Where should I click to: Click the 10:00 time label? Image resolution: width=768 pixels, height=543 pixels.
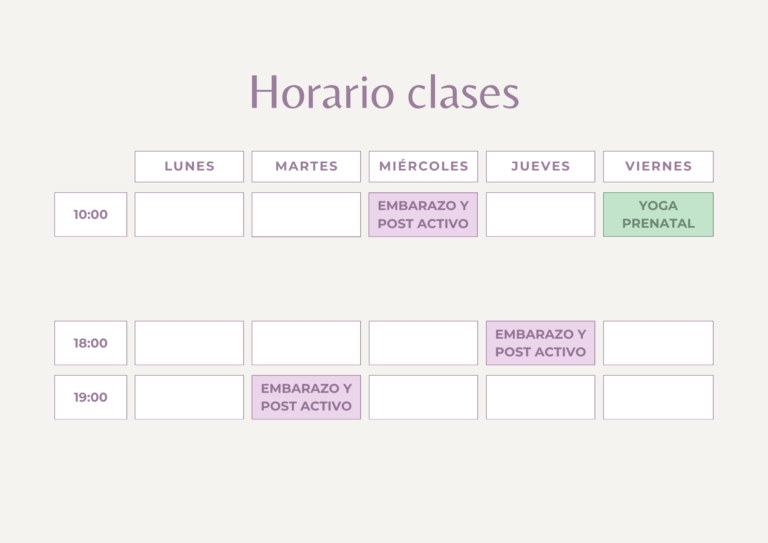[91, 214]
